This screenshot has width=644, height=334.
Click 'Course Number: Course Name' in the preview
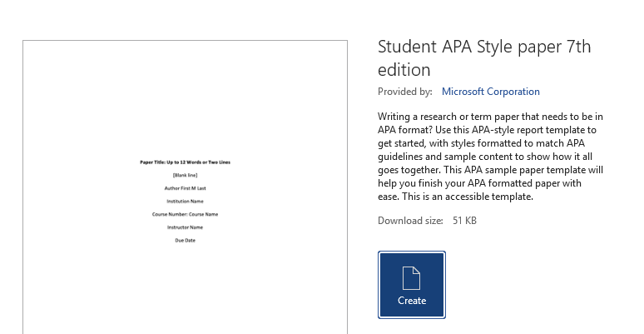185,214
